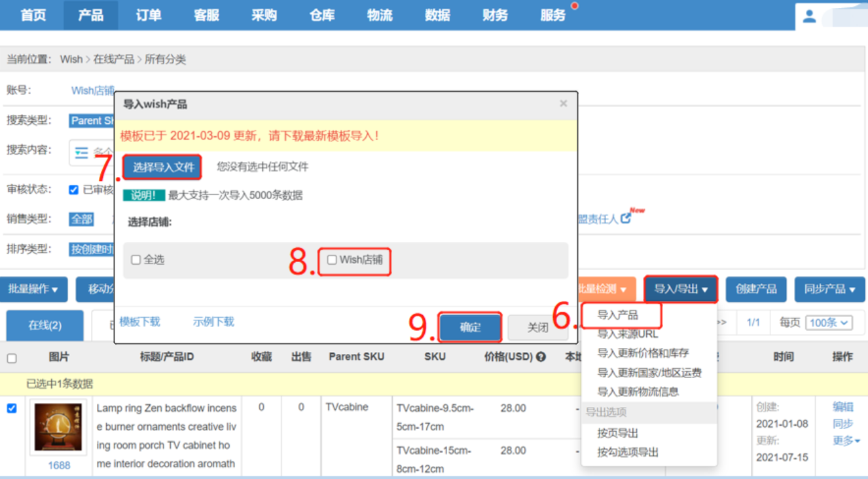Image resolution: width=868 pixels, height=479 pixels.
Task: Choose 导入更新价格和库存 option
Action: click(643, 353)
